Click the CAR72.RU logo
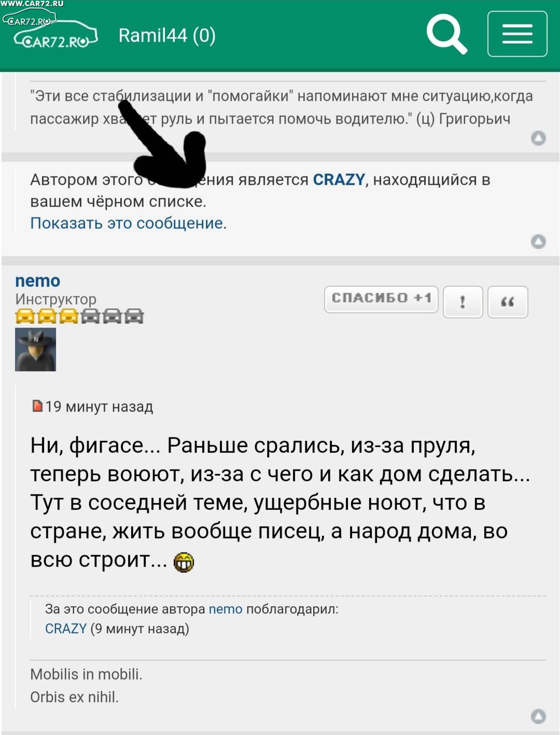 tap(55, 35)
